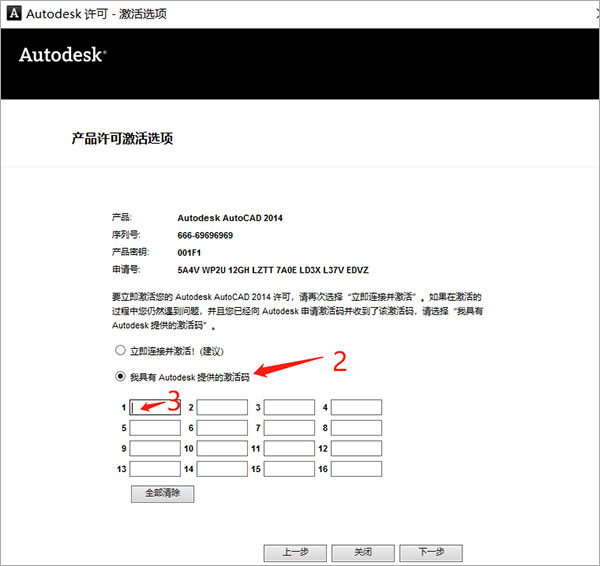Click the 产品密钥: label

(x=130, y=252)
